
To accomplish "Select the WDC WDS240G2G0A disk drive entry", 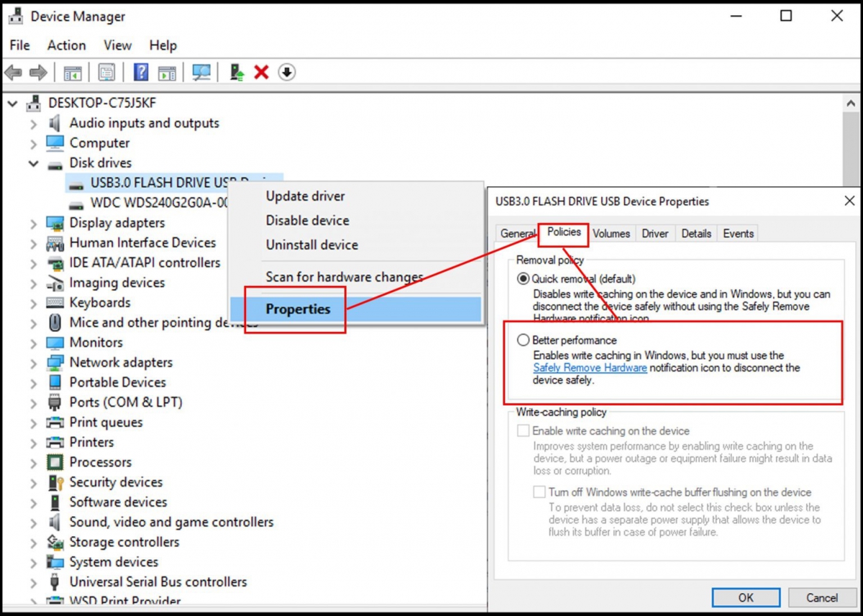I will (x=160, y=203).
